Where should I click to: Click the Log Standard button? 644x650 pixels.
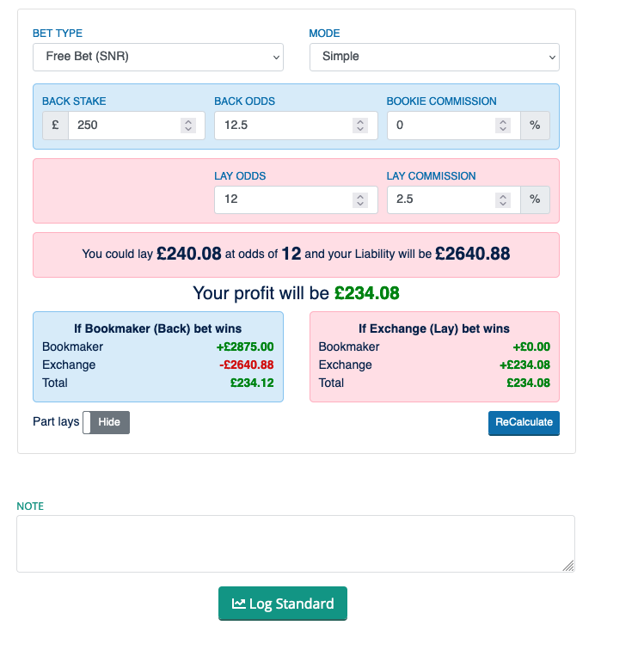point(283,604)
